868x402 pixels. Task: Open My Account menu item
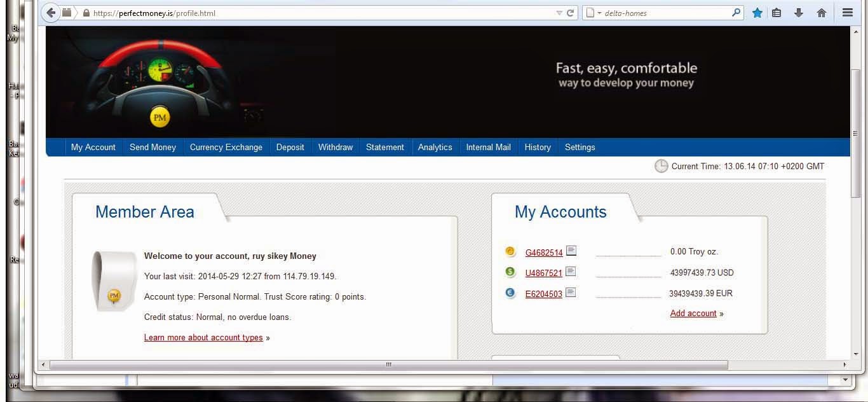point(93,147)
